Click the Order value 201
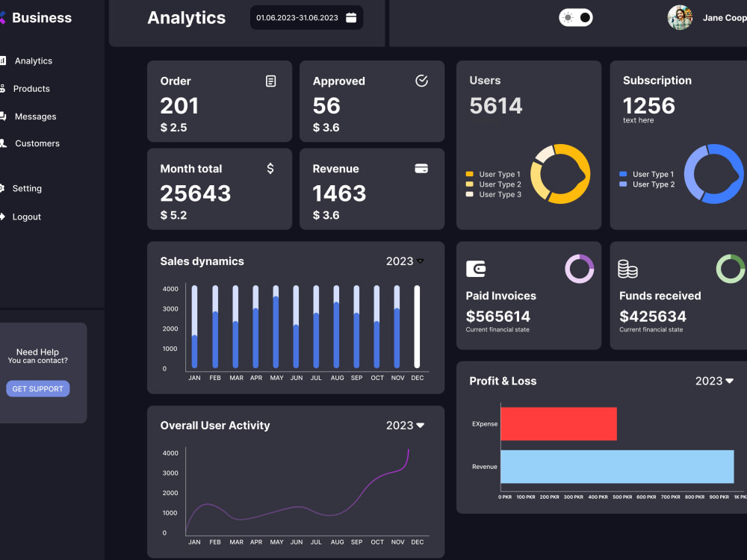This screenshot has height=560, width=747. [179, 106]
